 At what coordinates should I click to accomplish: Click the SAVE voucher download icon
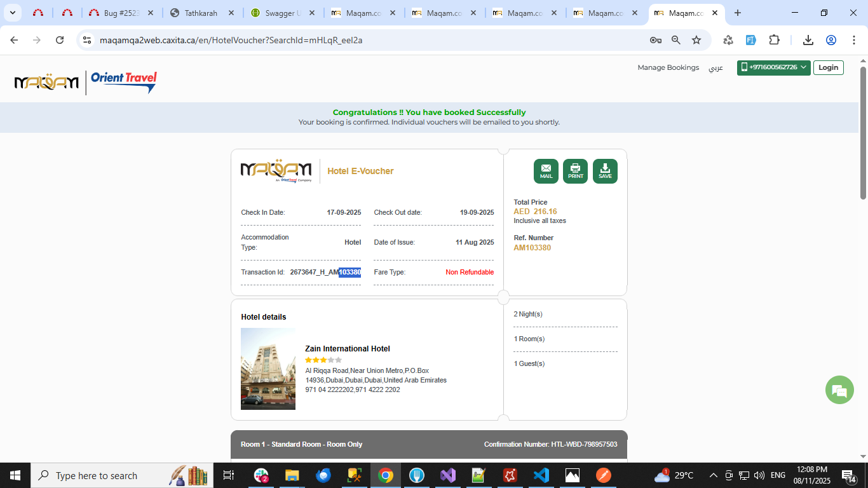coord(605,171)
